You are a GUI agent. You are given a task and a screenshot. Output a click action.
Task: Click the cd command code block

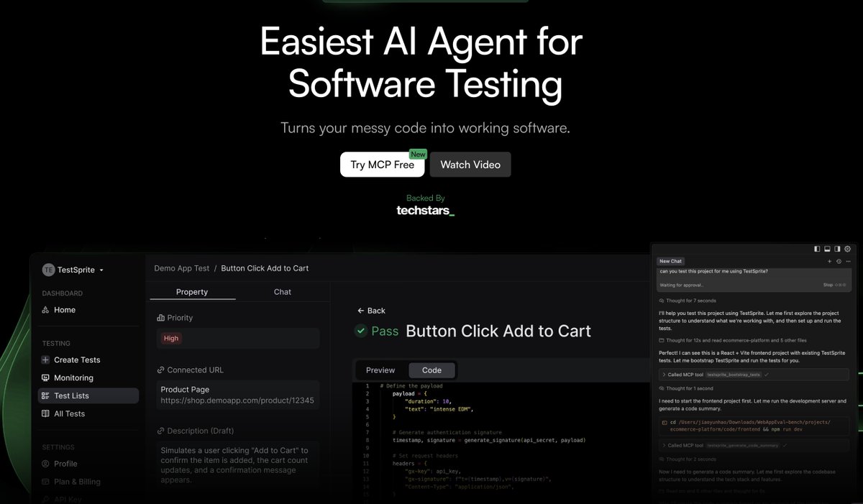pyautogui.click(x=754, y=426)
